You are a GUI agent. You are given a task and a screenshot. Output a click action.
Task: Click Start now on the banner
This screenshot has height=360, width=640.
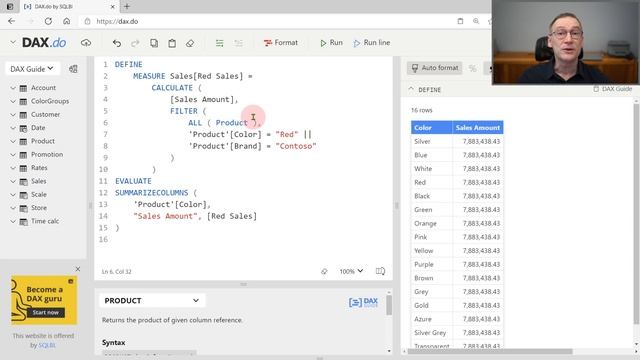pos(45,312)
